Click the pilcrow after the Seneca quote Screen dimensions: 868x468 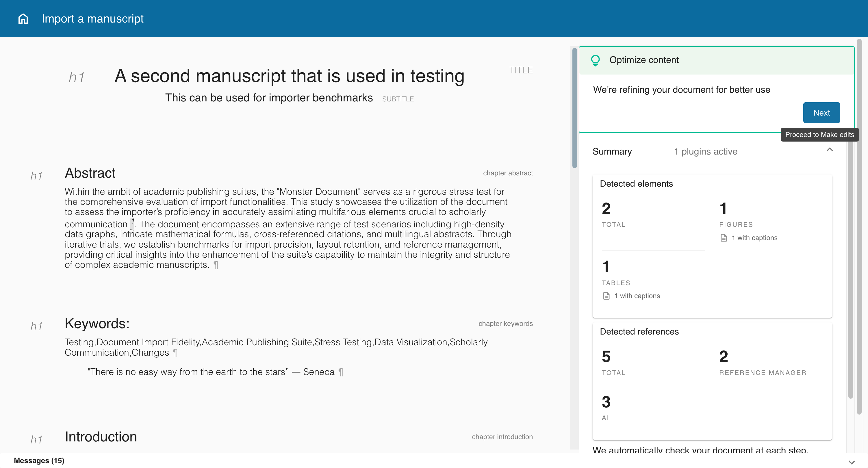click(x=341, y=372)
